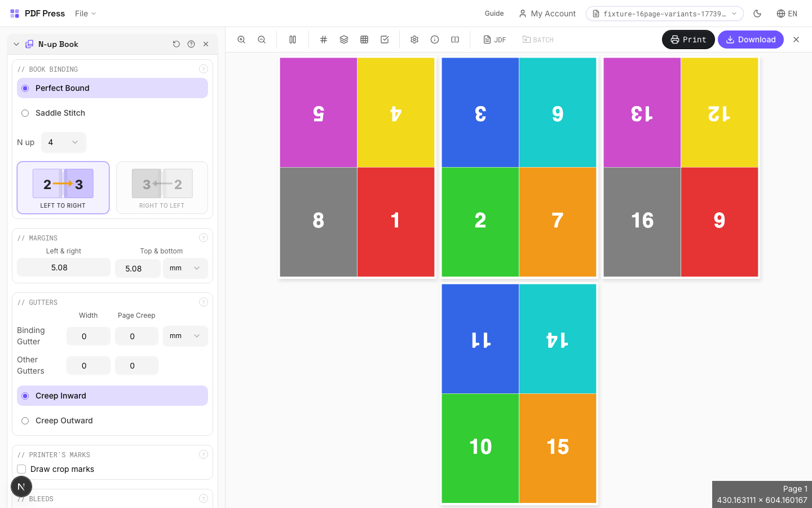Toggle the grid table view
The width and height of the screenshot is (812, 508).
click(364, 40)
